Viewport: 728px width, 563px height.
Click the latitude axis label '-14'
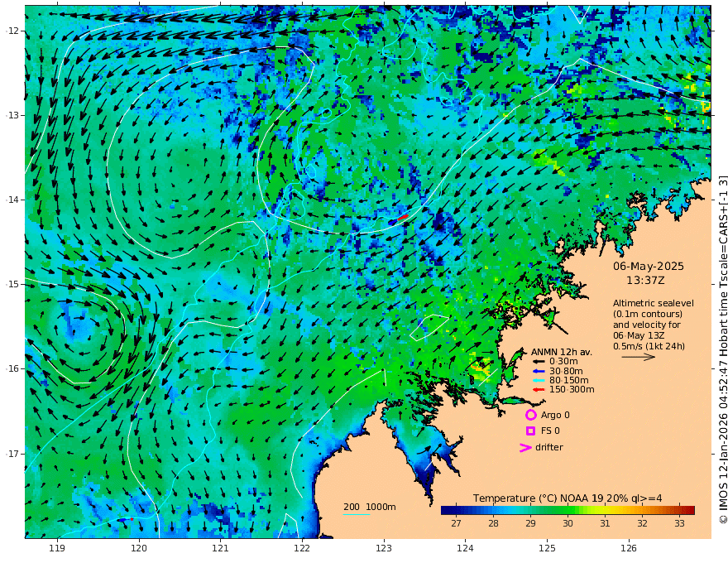pos(12,200)
